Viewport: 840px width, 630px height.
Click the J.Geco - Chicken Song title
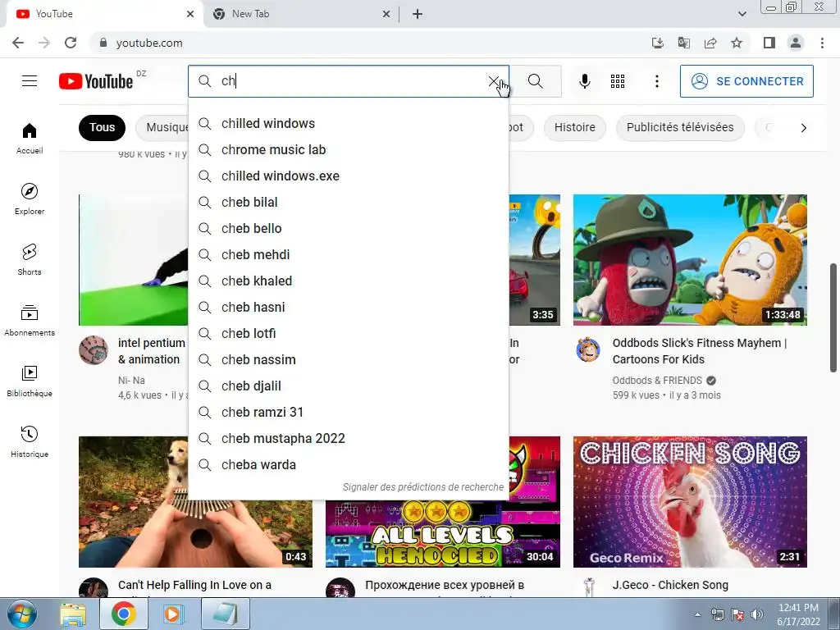tap(670, 585)
